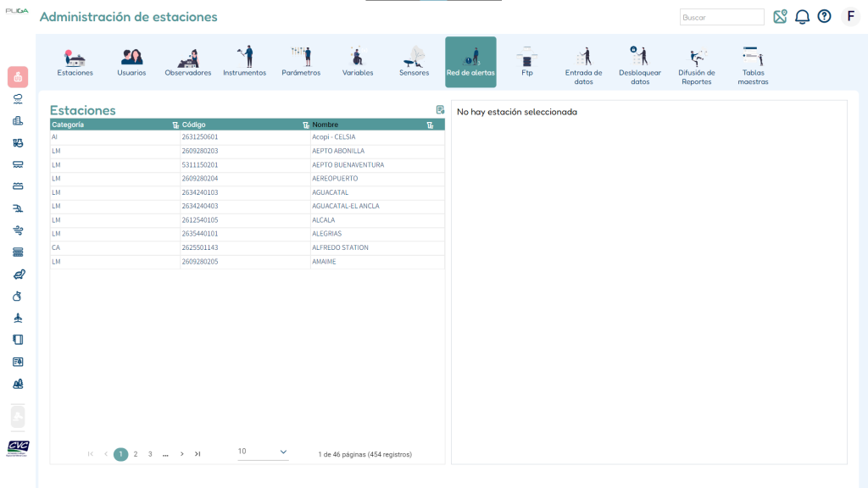868x488 pixels.
Task: Open the help question mark icon
Action: point(824,17)
